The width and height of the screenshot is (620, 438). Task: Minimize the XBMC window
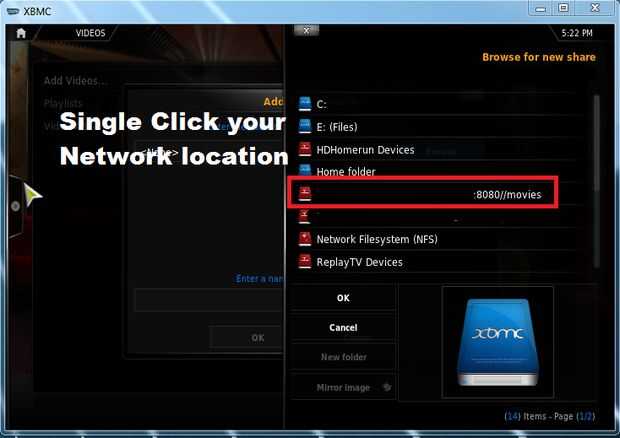541,8
